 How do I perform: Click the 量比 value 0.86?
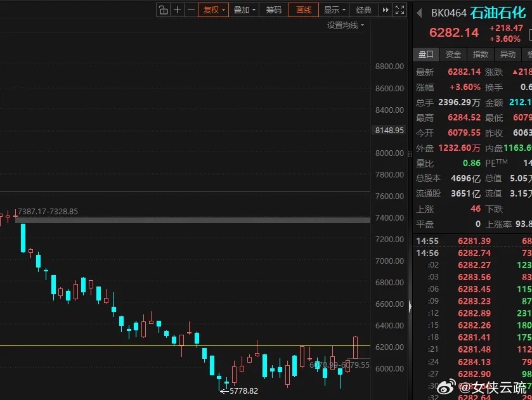click(x=472, y=163)
